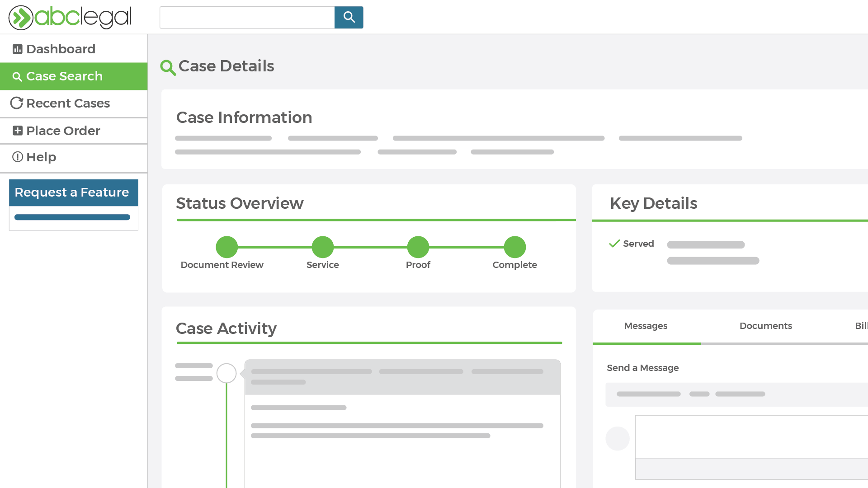This screenshot has height=488, width=868.
Task: Click the plus icon beside Place Order
Action: point(17,131)
